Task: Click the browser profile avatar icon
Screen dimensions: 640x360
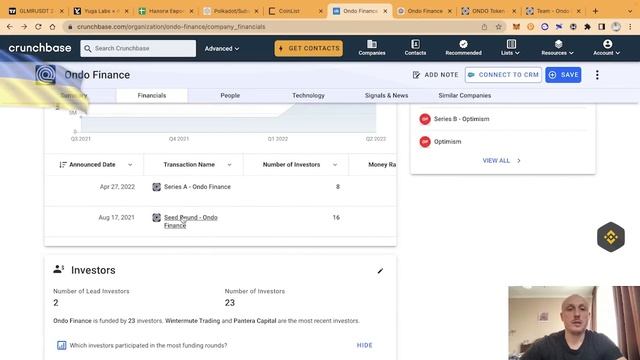Action: 616,27
